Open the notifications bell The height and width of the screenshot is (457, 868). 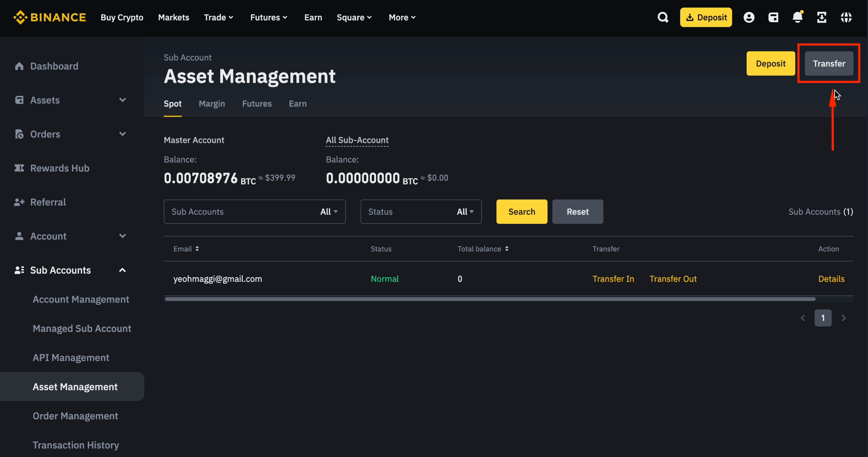(797, 17)
